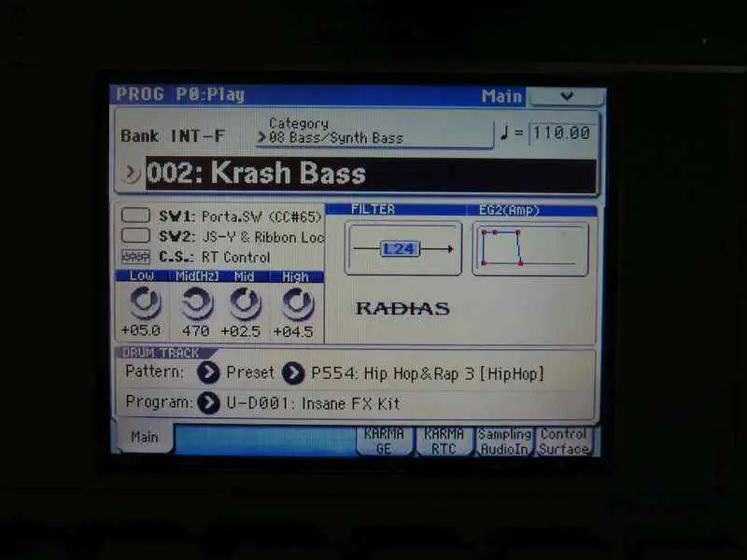This screenshot has height=560, width=747.
Task: Click the arrow beside 002: Krash Bass
Action: (x=132, y=174)
